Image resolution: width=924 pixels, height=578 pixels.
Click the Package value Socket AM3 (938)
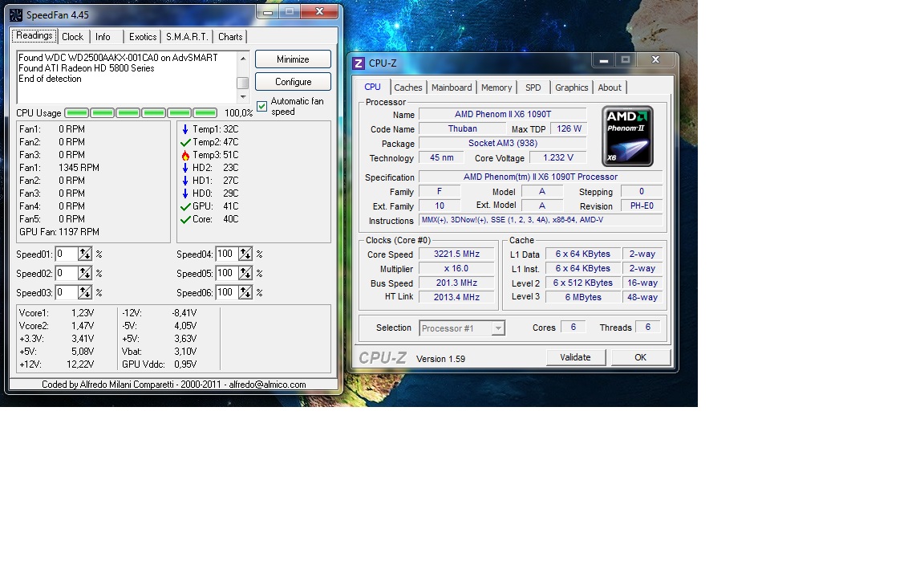pyautogui.click(x=503, y=144)
